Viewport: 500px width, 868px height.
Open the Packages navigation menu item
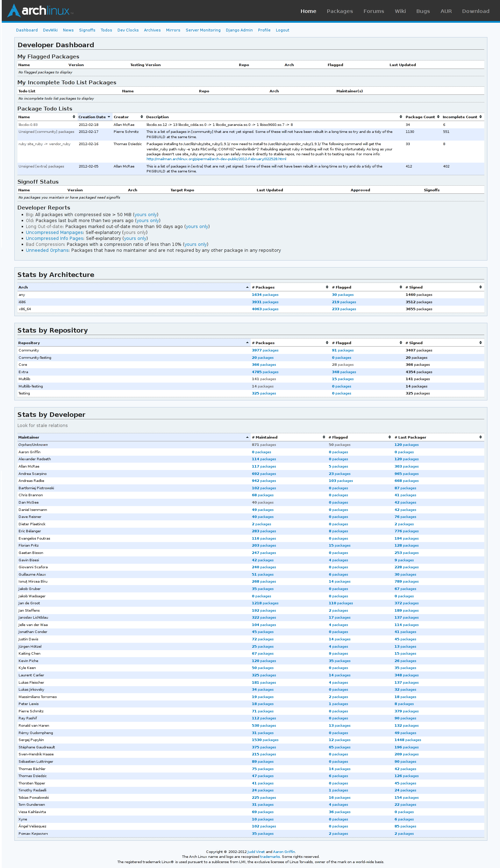click(x=340, y=11)
